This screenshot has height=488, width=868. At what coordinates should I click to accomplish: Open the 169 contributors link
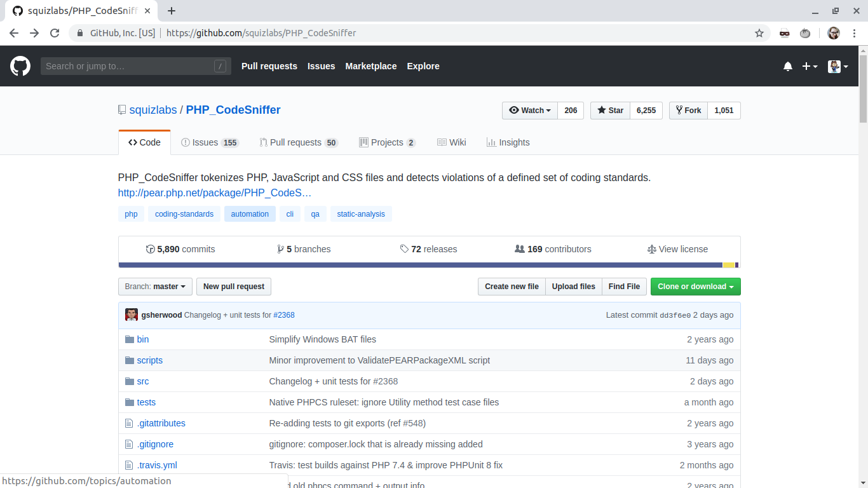pos(553,249)
